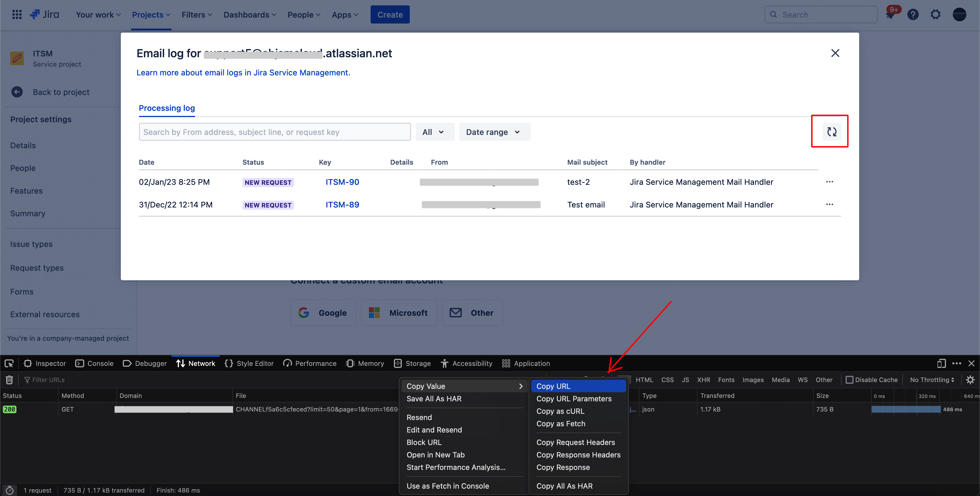The image size is (980, 496).
Task: Expand the Projects menu
Action: [x=151, y=14]
